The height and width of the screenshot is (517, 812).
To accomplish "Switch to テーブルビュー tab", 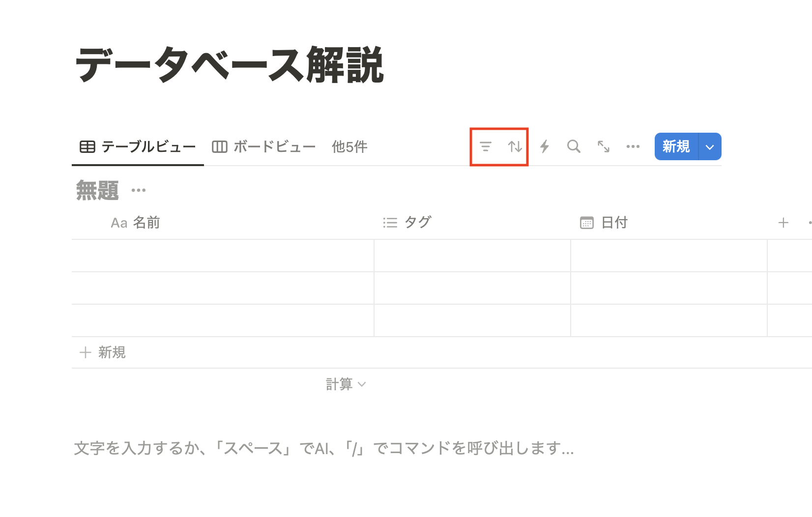I will [x=138, y=146].
